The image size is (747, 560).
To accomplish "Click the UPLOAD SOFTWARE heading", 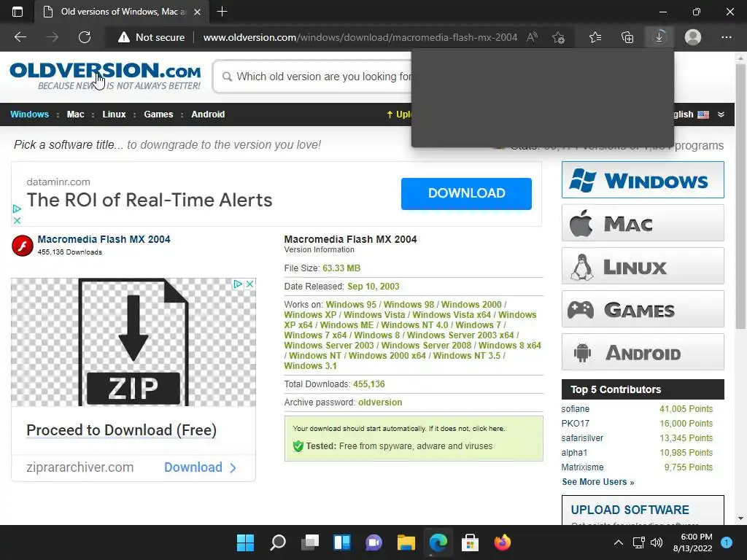I will 630,510.
